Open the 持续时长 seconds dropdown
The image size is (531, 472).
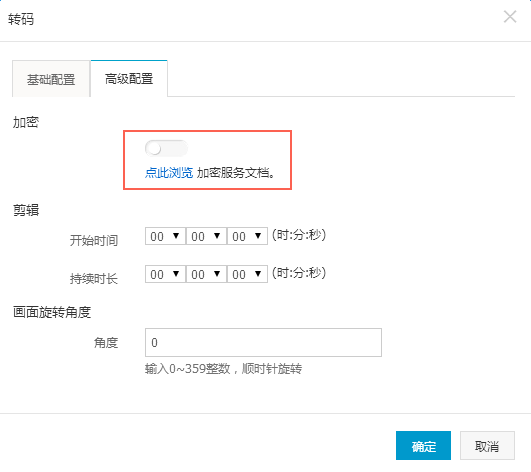(247, 274)
